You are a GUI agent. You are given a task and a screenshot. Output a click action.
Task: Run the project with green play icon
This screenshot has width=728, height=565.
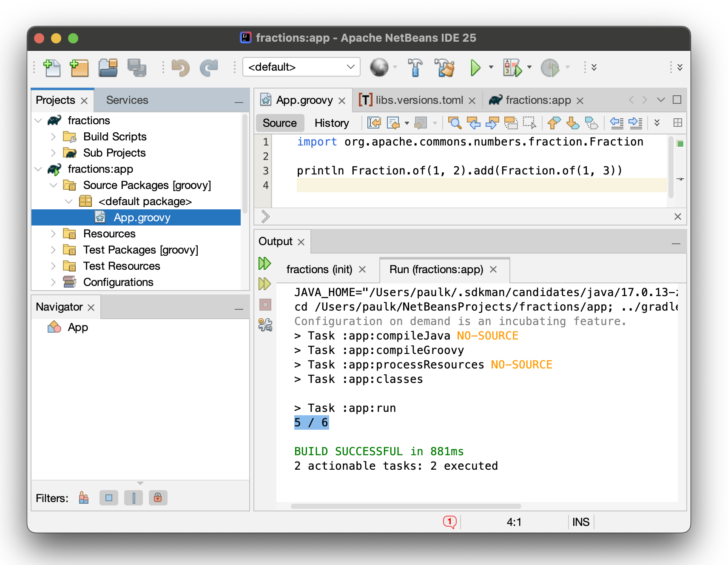pos(475,68)
